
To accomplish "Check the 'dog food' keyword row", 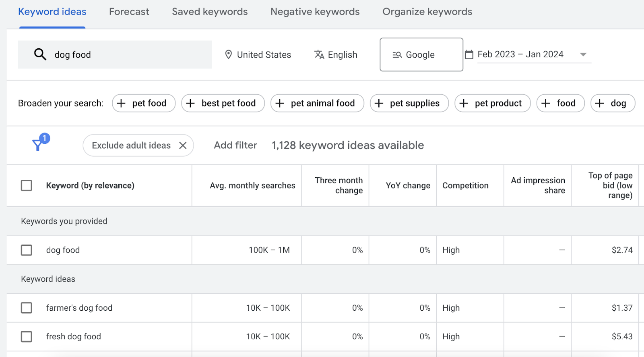I will click(27, 250).
